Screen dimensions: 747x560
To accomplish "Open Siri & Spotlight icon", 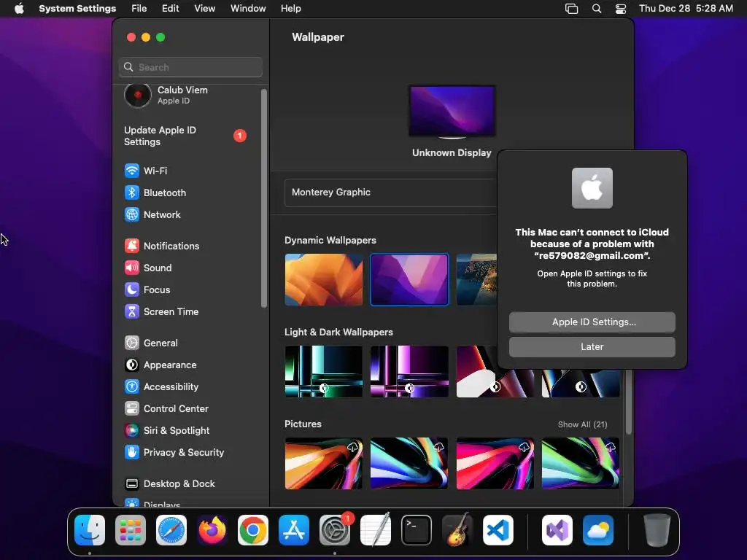I will coord(132,430).
